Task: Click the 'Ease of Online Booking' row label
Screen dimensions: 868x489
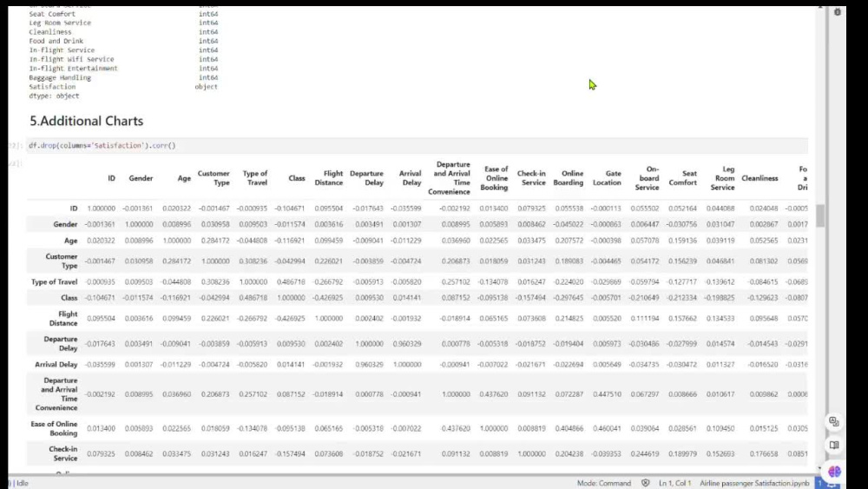Action: tap(54, 429)
